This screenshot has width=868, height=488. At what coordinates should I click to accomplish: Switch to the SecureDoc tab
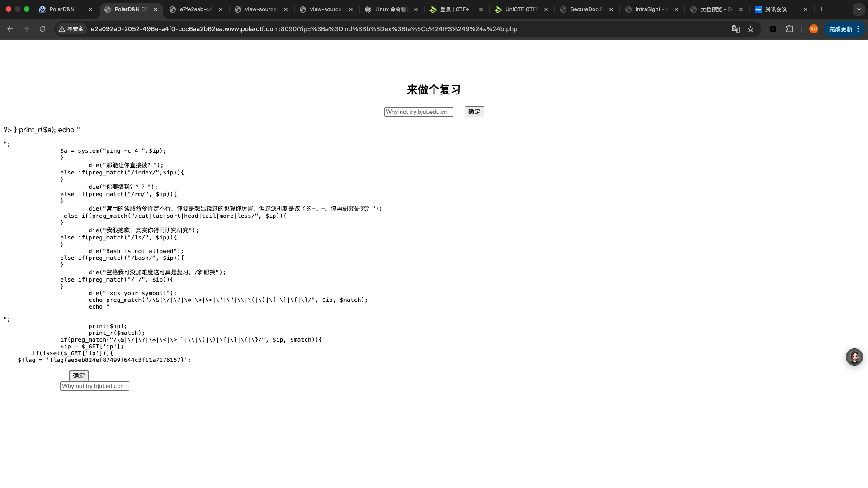click(586, 9)
